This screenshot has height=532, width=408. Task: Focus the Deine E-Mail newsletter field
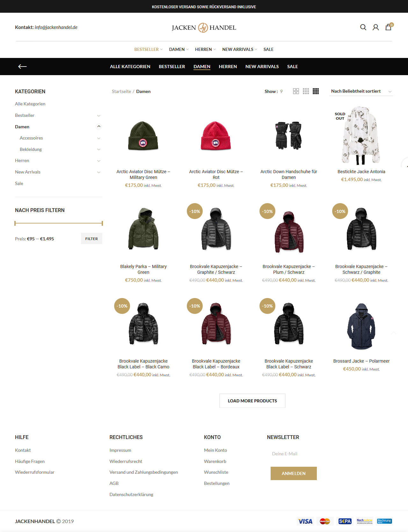click(x=293, y=454)
